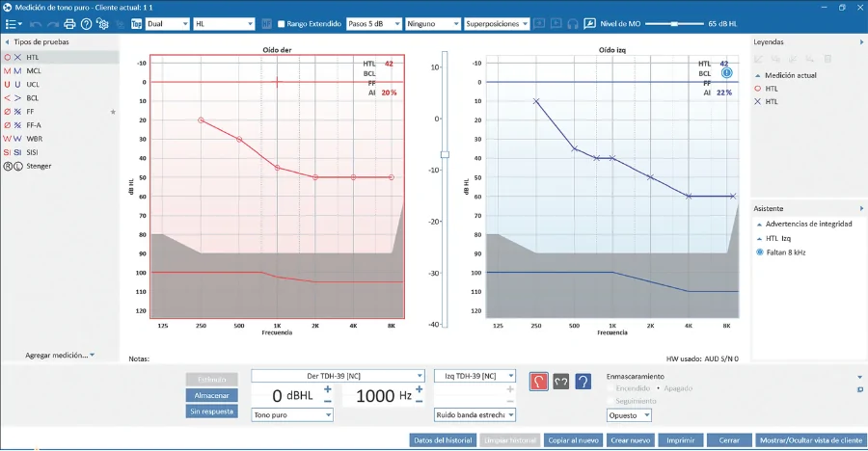Open settings with the gear toolbar icon
The height and width of the screenshot is (451, 868).
click(102, 23)
